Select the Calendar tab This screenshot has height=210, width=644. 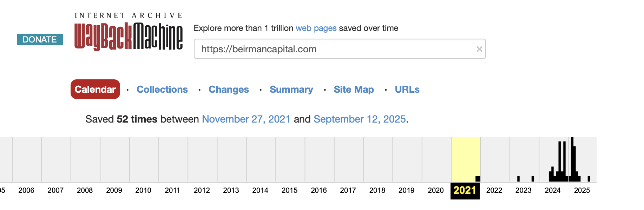(95, 89)
